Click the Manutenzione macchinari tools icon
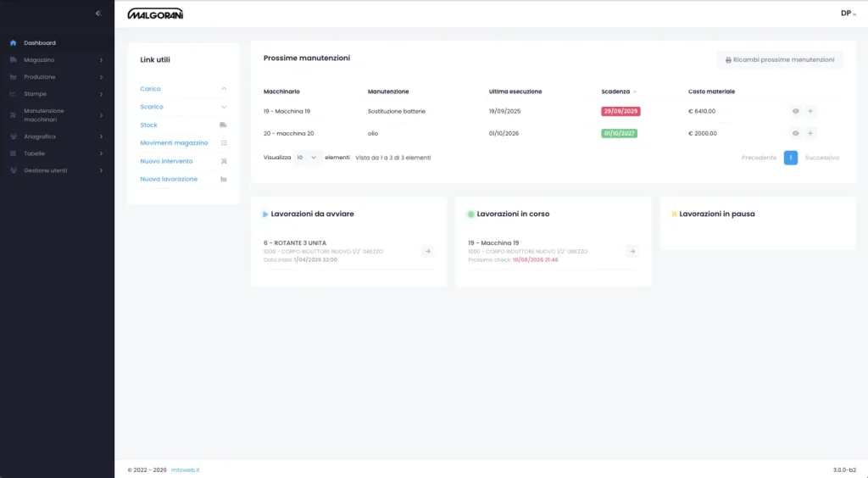 pyautogui.click(x=14, y=115)
